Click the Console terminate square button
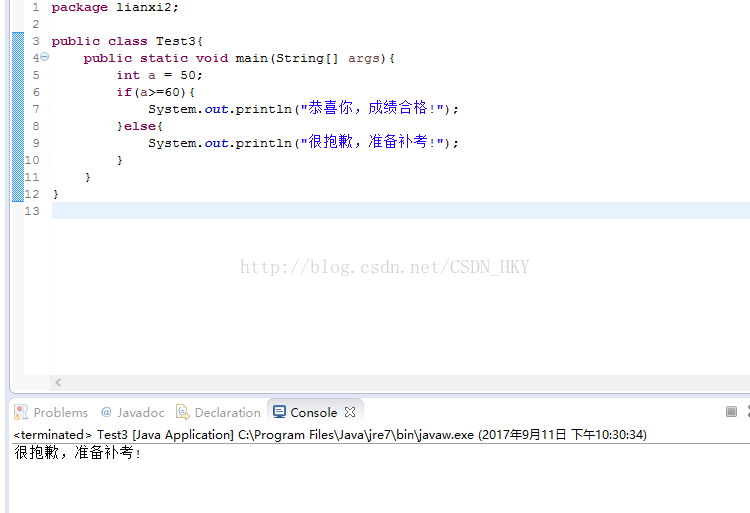This screenshot has width=750, height=513. click(731, 411)
